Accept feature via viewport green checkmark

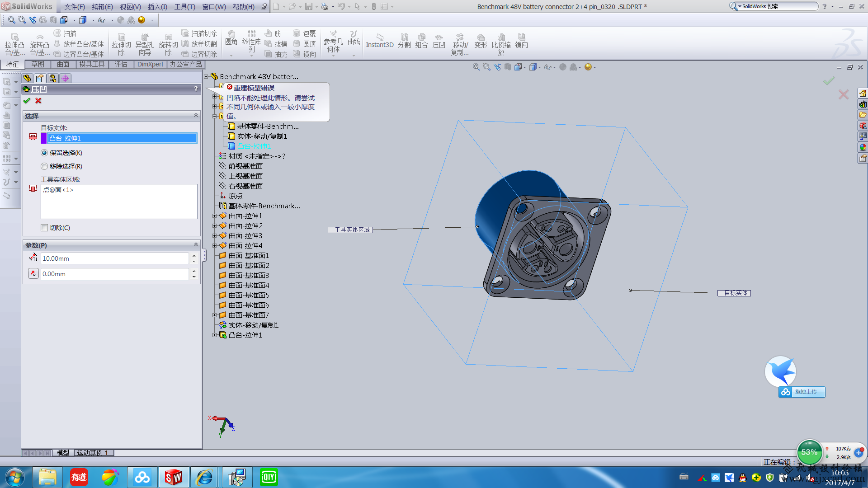(x=829, y=81)
